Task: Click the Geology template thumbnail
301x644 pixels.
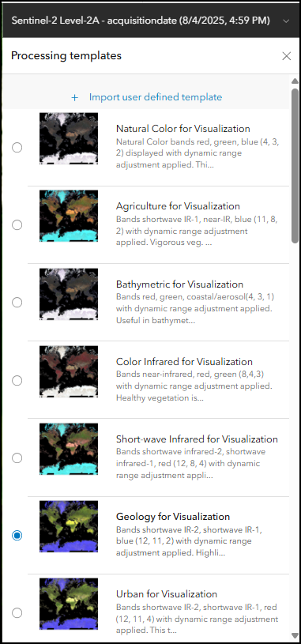Action: click(69, 526)
